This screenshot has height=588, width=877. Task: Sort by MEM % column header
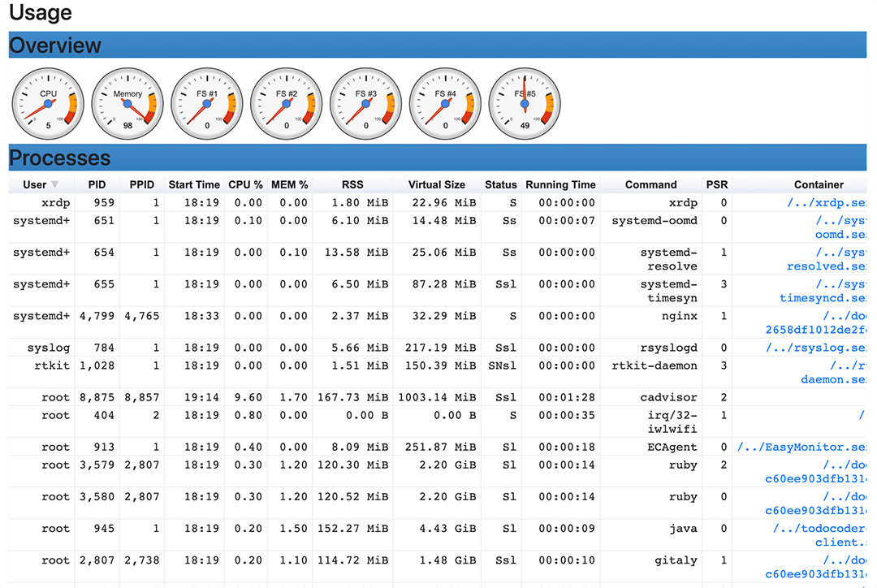point(289,184)
